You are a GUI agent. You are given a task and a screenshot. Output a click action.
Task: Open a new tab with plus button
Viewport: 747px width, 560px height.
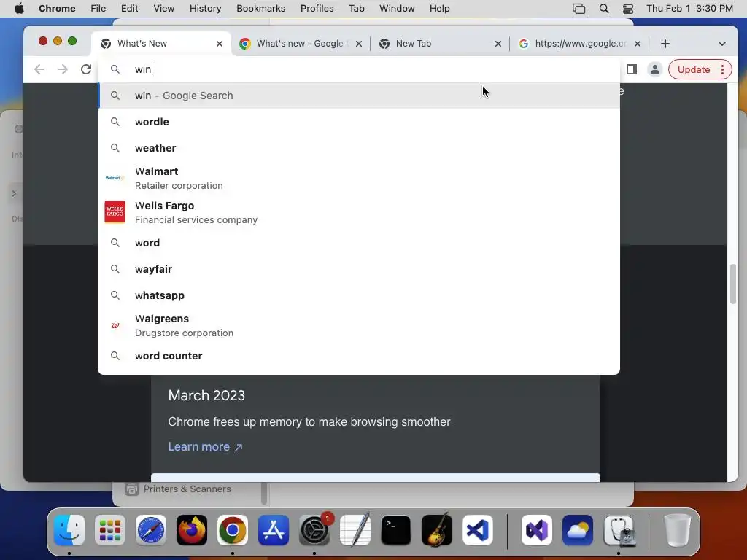click(x=665, y=44)
